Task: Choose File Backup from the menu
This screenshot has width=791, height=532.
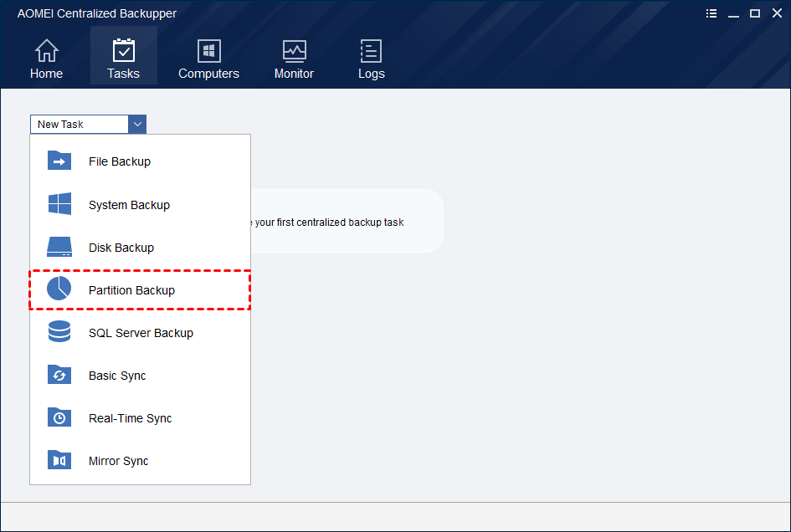Action: pos(141,161)
